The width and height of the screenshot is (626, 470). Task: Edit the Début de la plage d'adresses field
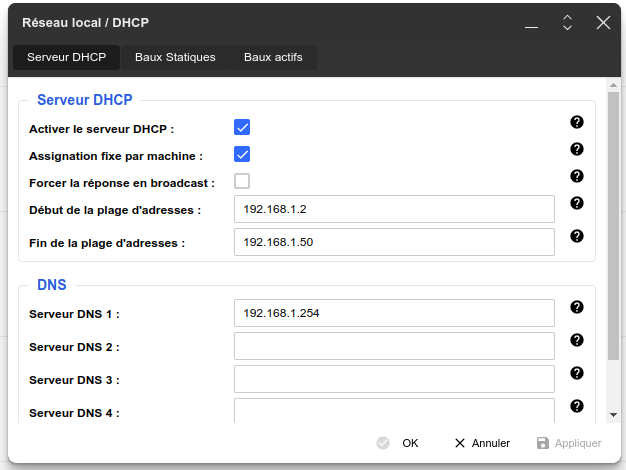(394, 209)
